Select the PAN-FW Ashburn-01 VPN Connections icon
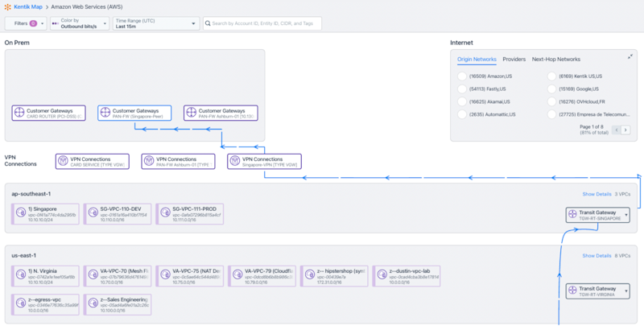Screen dimensions: 644x330 [x=148, y=161]
